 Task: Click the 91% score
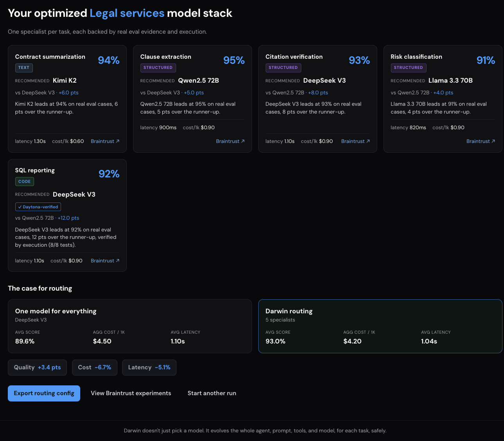click(x=486, y=60)
